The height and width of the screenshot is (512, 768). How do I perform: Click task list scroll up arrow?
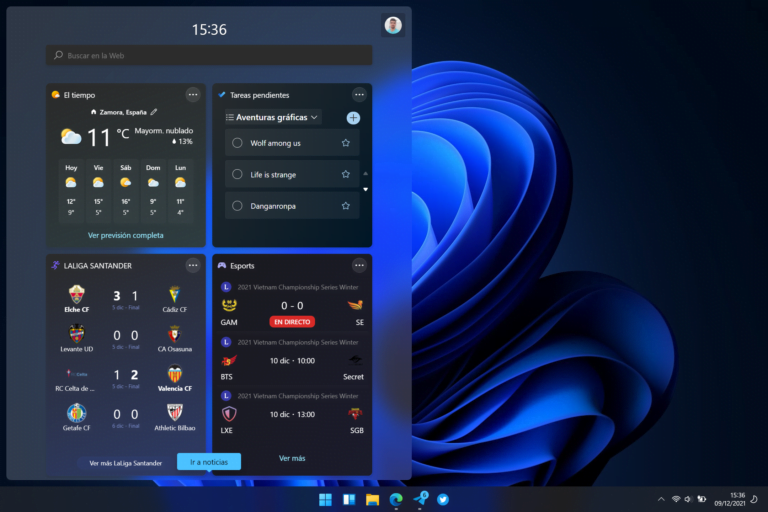point(365,173)
